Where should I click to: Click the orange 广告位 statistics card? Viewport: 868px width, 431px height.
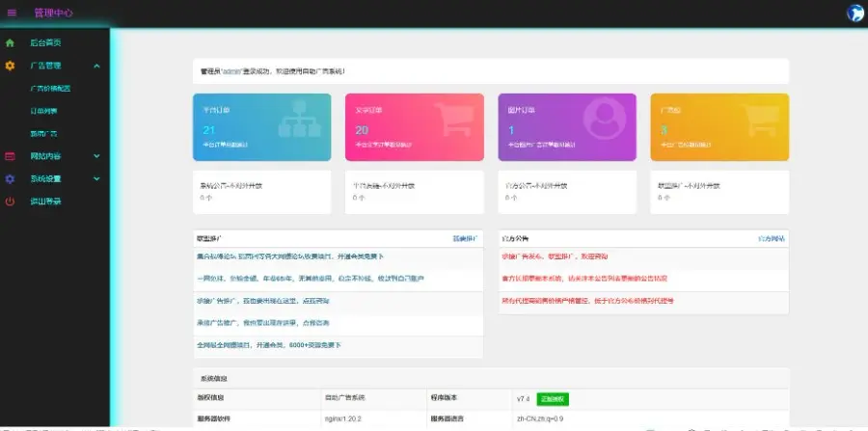(719, 126)
